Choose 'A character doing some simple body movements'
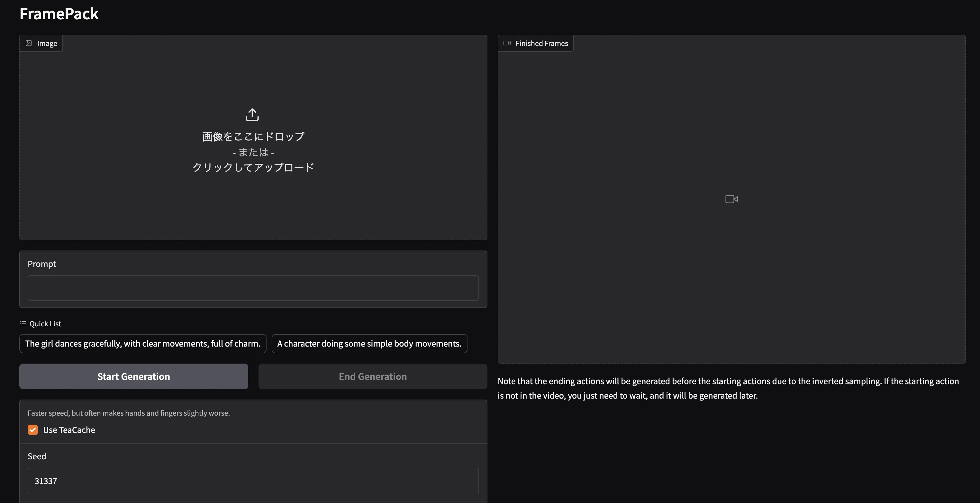 point(369,344)
